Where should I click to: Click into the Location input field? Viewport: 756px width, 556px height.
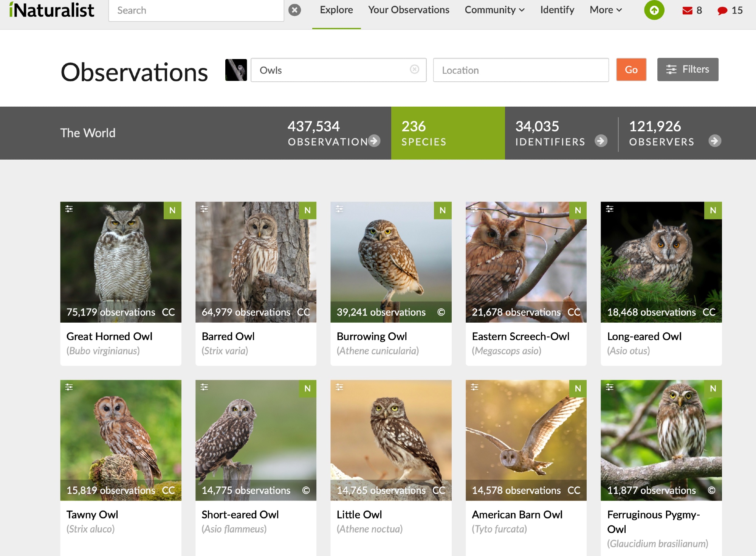521,70
